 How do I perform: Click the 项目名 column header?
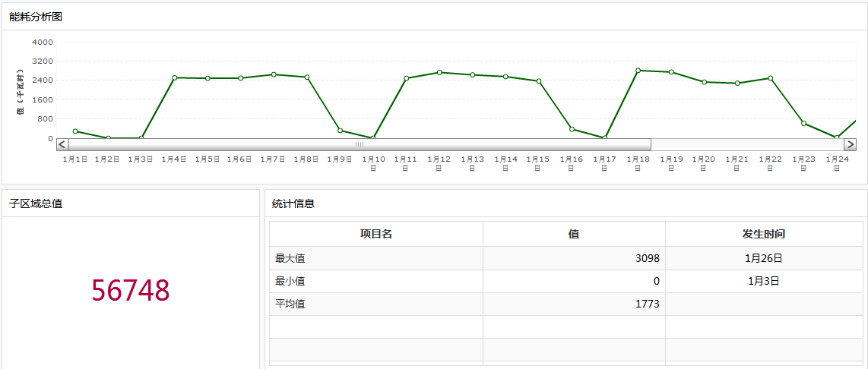coord(376,235)
